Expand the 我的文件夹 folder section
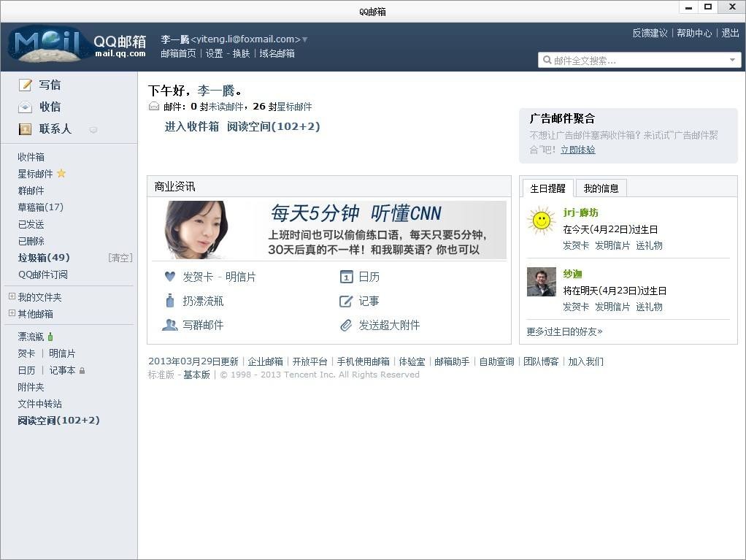Image resolution: width=746 pixels, height=560 pixels. pyautogui.click(x=11, y=297)
